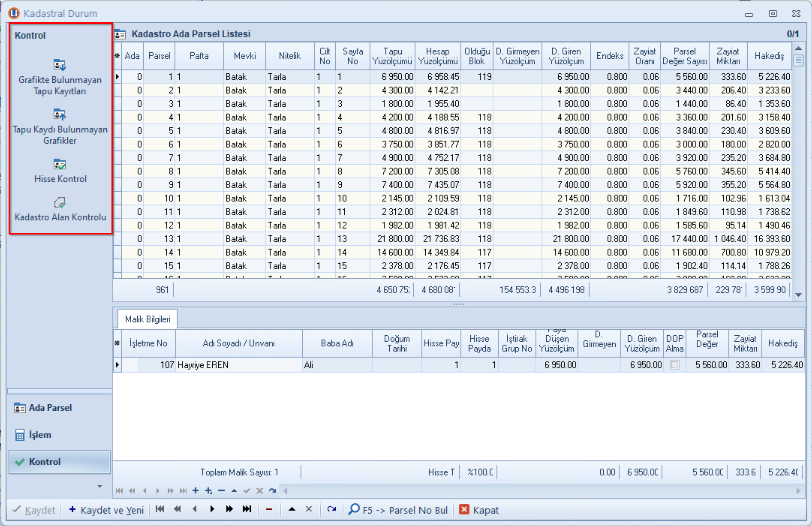
Task: Click the Adı Soyadı cell Hayriye EREN
Action: (x=239, y=365)
